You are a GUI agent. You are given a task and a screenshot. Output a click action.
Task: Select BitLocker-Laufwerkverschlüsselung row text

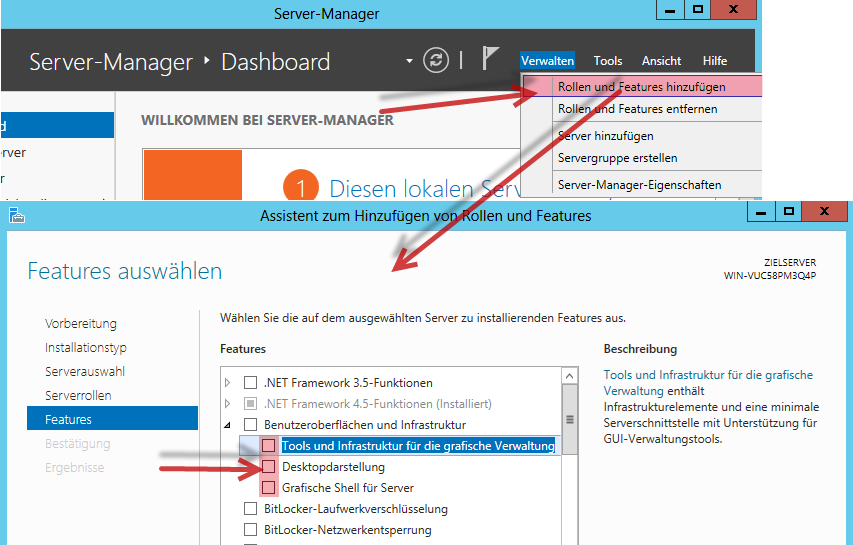pos(356,509)
